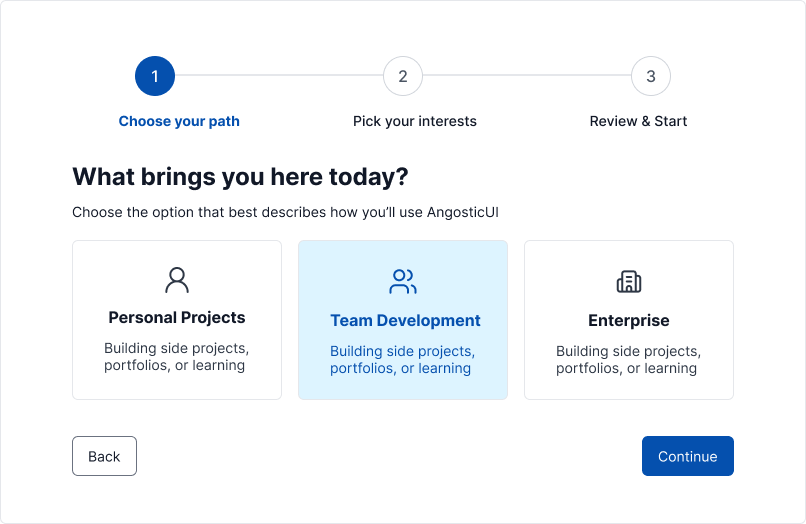Click the "What brings you here today?" heading
Viewport: 806px width, 524px height.
tap(240, 177)
